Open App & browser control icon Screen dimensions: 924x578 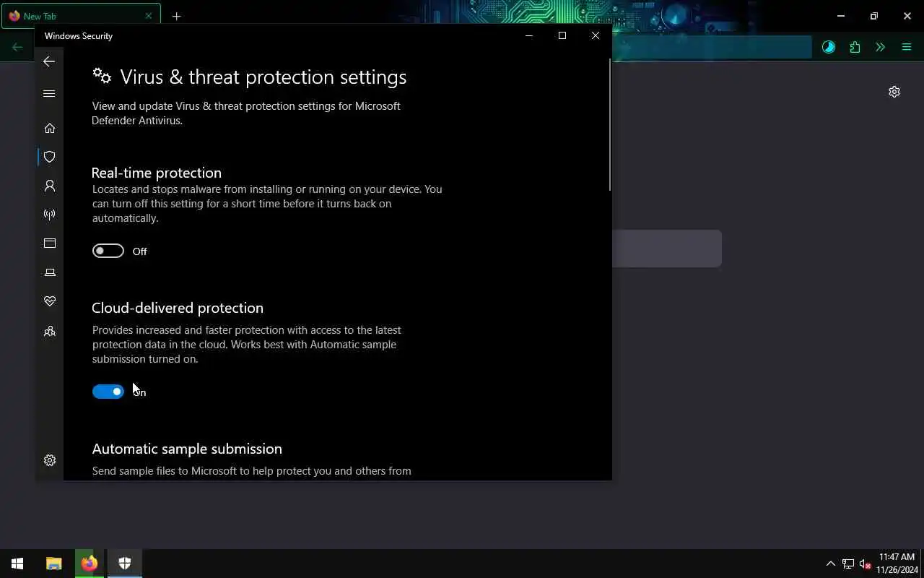(50, 243)
